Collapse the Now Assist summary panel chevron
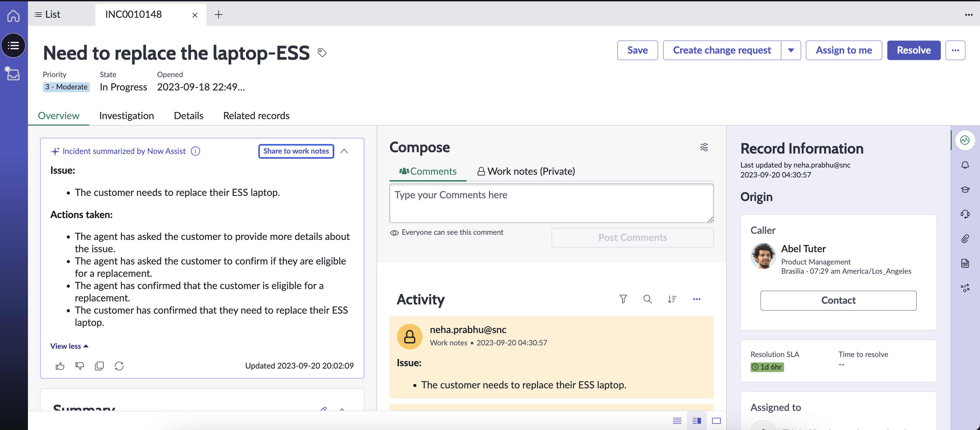The width and height of the screenshot is (980, 430). pos(344,151)
